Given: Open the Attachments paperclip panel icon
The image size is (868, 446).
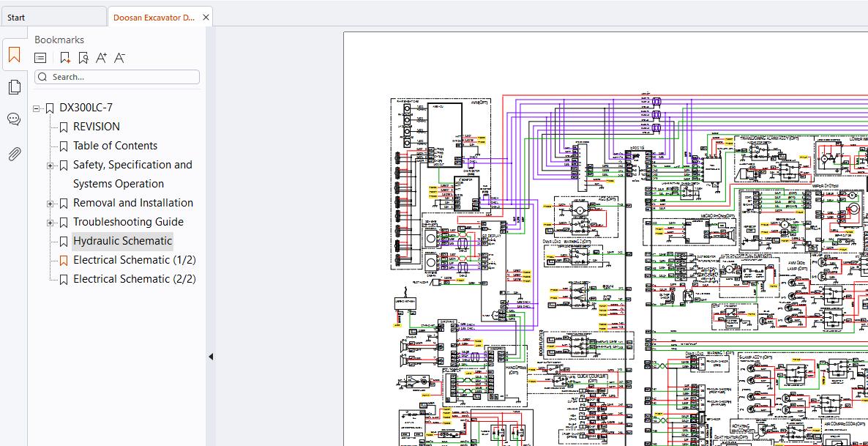Looking at the screenshot, I should [x=15, y=154].
